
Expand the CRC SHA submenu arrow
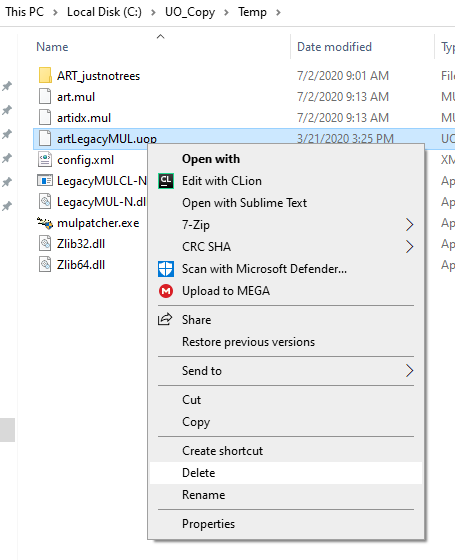tap(410, 247)
